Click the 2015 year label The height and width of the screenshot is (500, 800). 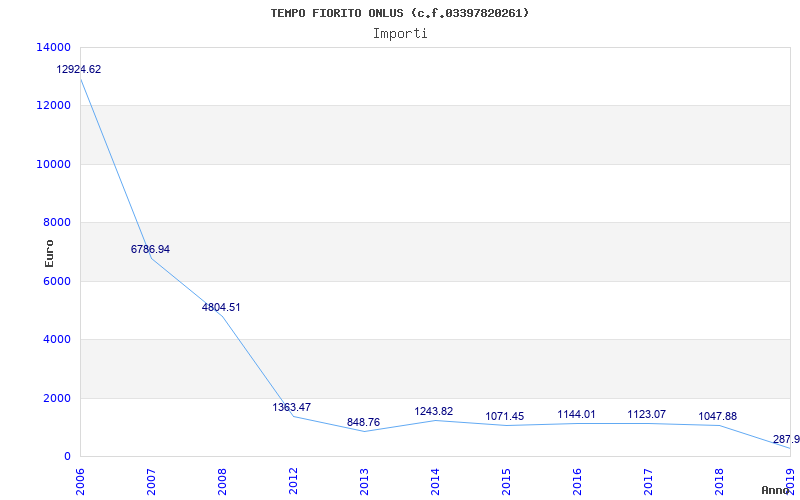point(506,481)
